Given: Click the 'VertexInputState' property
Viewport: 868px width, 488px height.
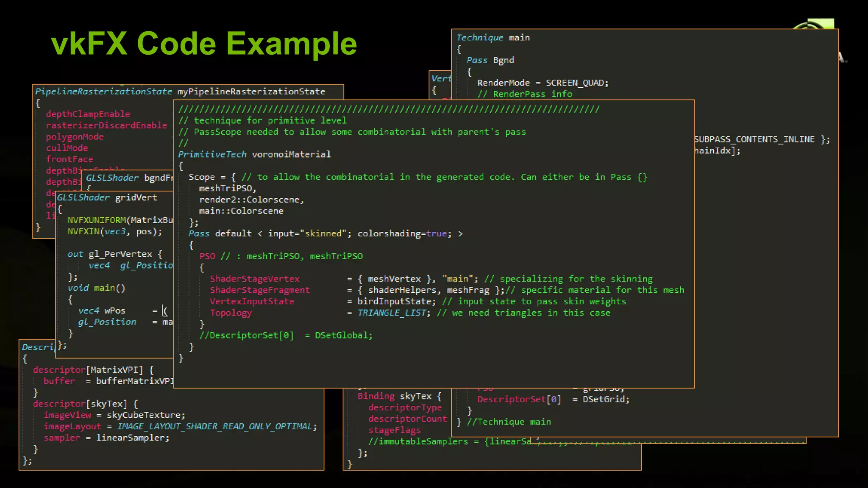Looking at the screenshot, I should coord(252,302).
